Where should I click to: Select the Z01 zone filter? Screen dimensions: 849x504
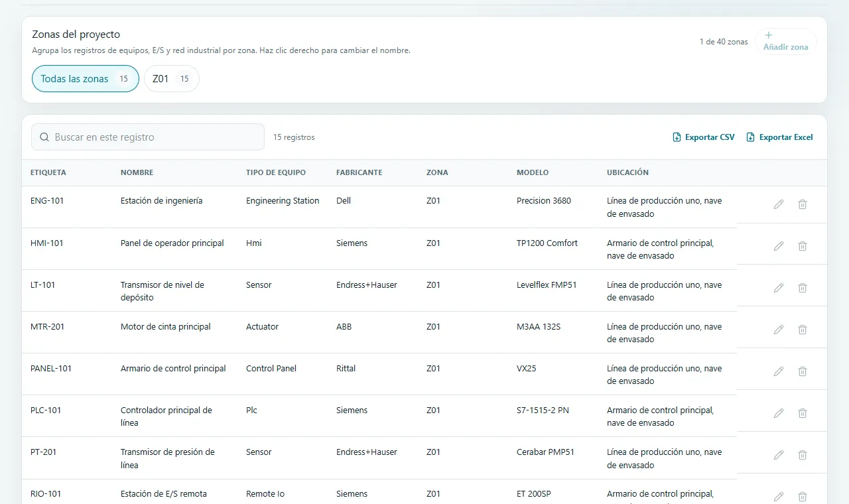coord(172,78)
